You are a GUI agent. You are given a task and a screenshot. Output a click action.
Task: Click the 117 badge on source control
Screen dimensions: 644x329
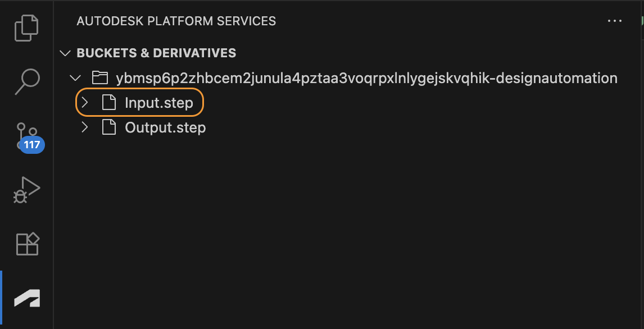coord(32,145)
